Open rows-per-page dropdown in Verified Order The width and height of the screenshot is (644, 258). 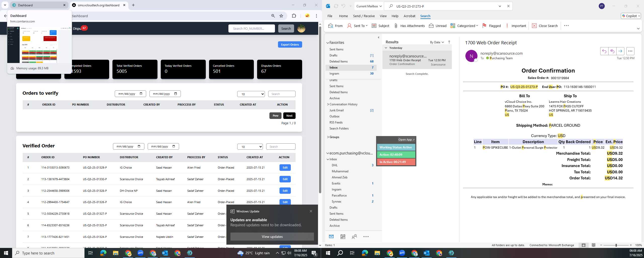pyautogui.click(x=250, y=147)
